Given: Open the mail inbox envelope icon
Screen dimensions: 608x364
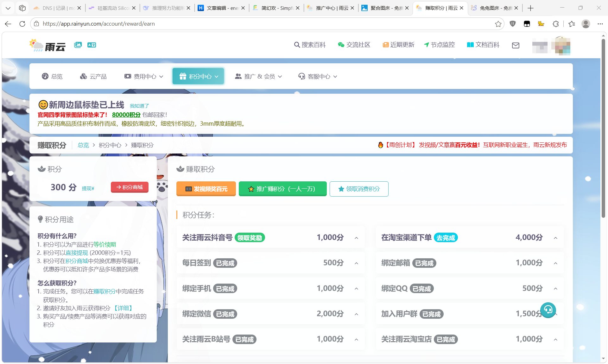Looking at the screenshot, I should [516, 45].
